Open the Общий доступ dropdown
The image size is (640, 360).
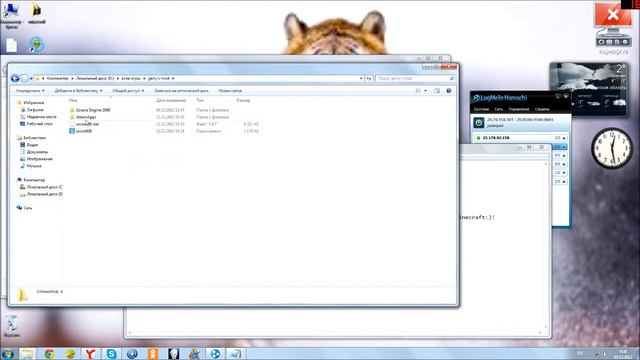(x=128, y=91)
